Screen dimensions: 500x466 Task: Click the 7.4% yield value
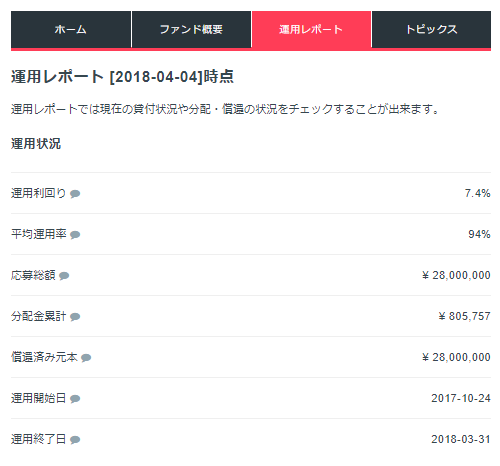(x=477, y=193)
